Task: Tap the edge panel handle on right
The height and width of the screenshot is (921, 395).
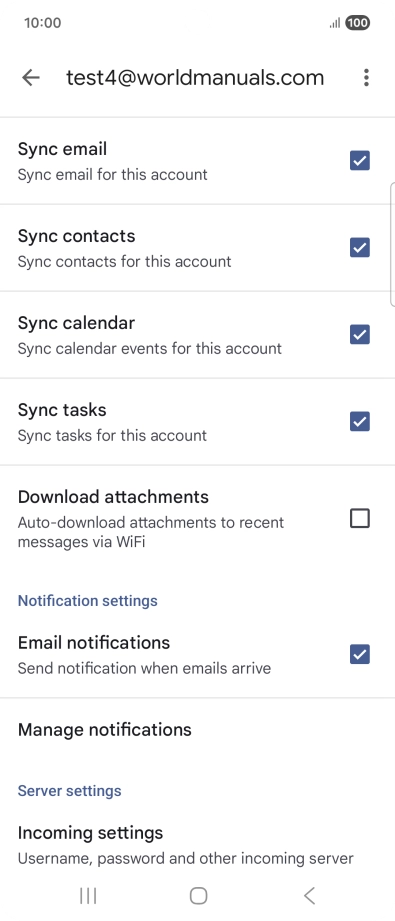Action: (x=392, y=244)
